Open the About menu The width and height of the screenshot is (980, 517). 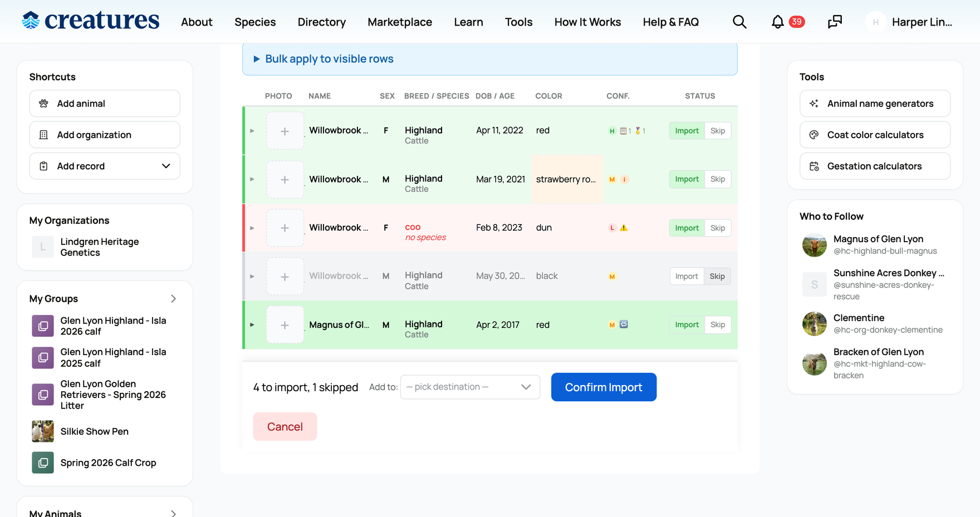pos(197,22)
